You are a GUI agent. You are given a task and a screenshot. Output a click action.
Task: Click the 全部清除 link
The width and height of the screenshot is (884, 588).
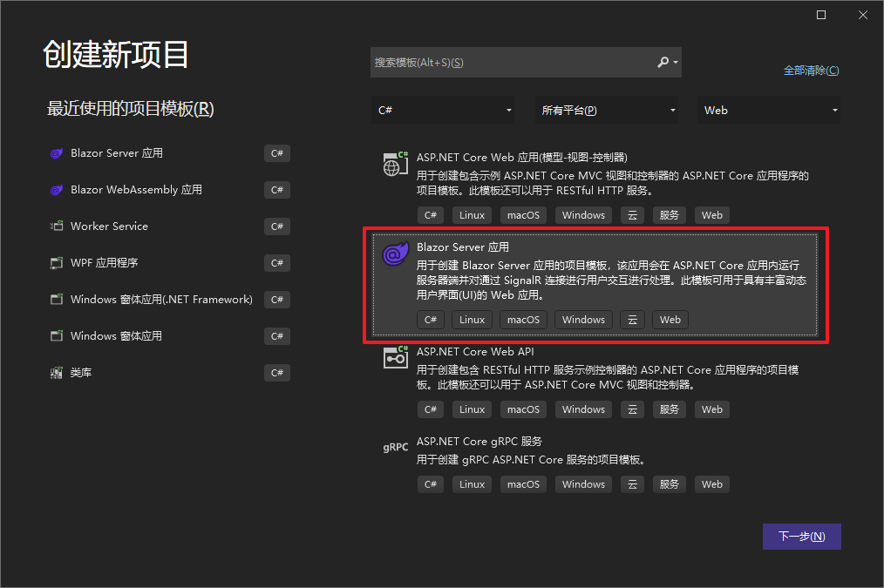point(812,71)
